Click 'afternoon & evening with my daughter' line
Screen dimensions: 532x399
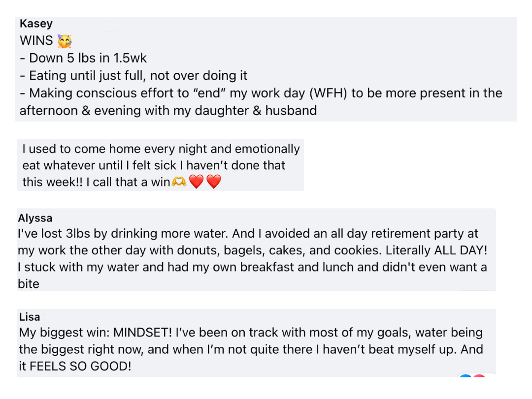click(168, 111)
